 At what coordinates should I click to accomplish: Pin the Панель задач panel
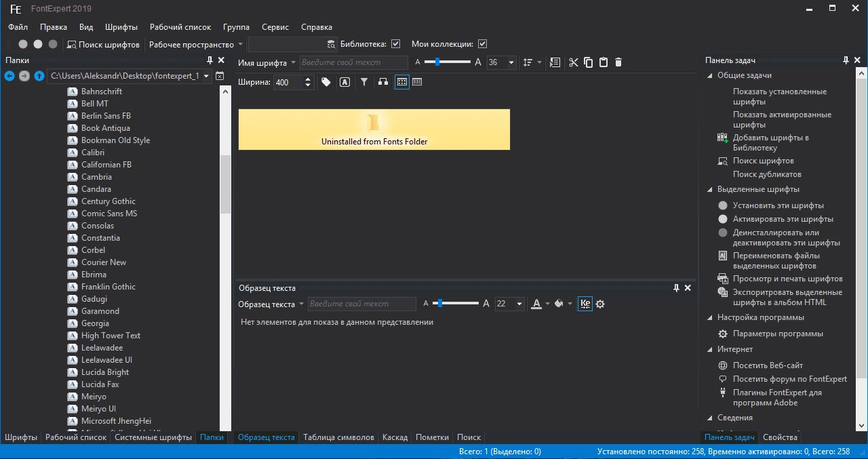point(846,60)
